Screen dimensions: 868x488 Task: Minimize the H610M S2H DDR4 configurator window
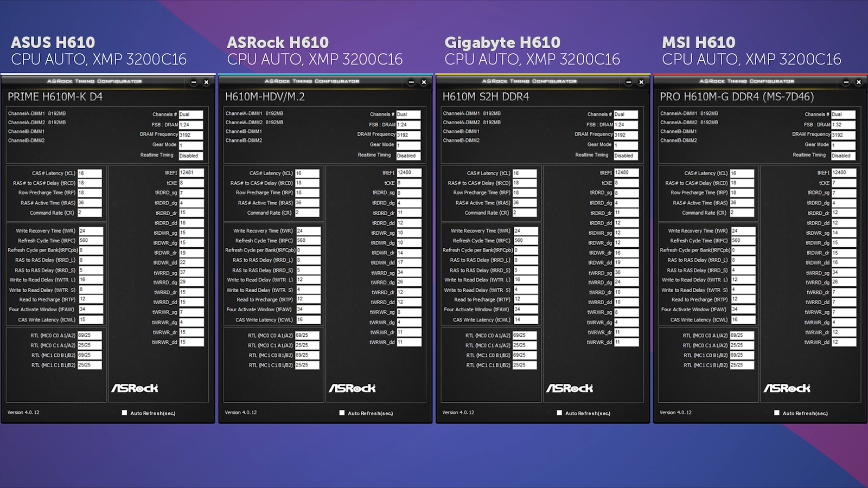point(629,82)
